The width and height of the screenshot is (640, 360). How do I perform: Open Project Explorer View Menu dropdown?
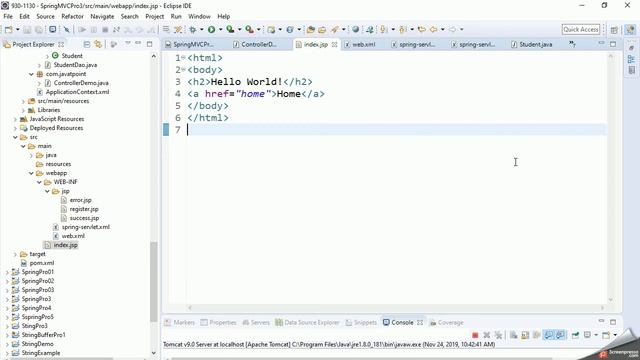(x=127, y=43)
